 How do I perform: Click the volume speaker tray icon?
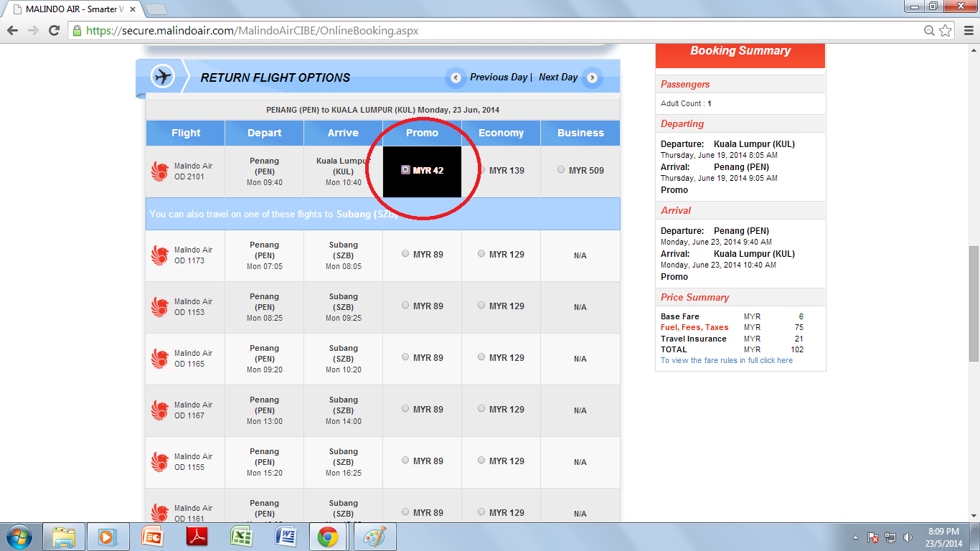908,537
